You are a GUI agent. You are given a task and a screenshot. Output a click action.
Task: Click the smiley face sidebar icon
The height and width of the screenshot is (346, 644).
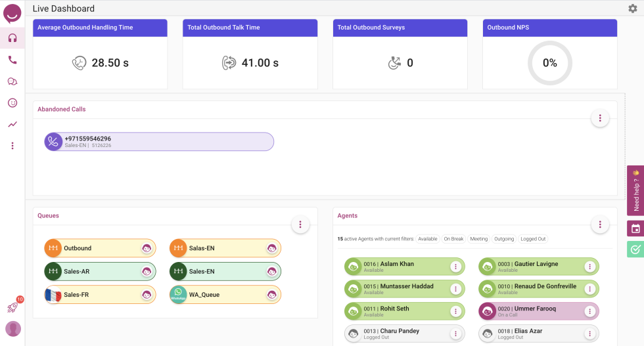[x=12, y=103]
